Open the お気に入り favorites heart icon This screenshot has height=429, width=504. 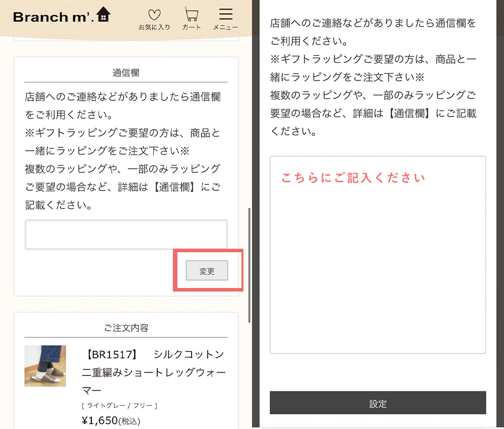(x=154, y=14)
